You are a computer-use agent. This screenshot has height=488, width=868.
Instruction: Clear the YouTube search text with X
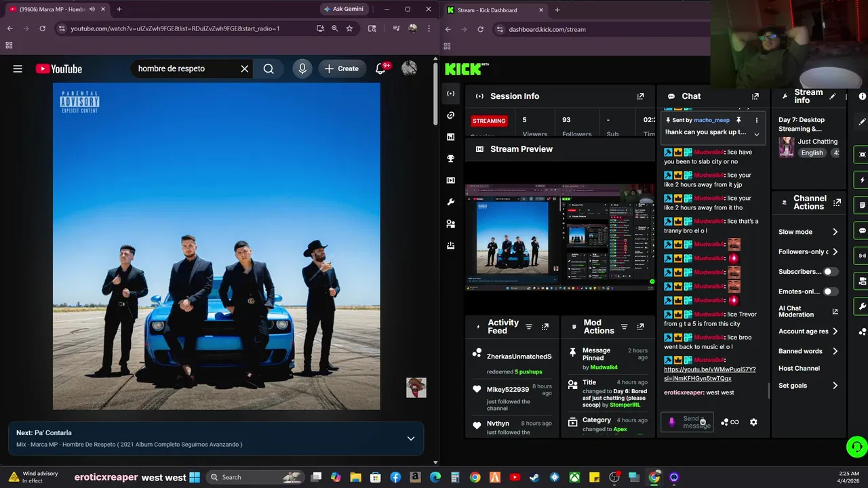(x=245, y=68)
